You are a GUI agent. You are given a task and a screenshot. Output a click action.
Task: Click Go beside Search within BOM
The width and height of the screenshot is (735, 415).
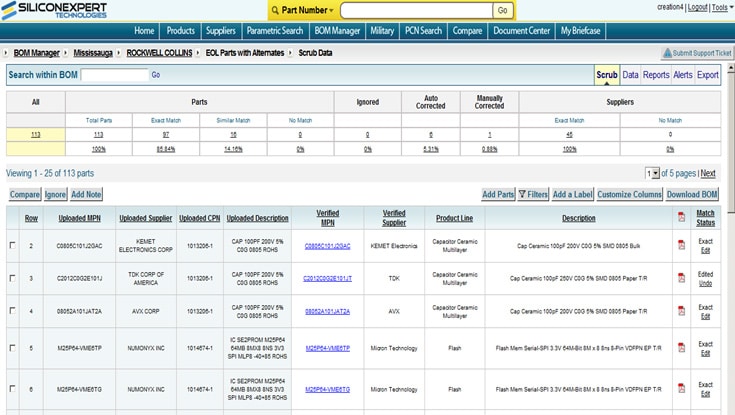pos(156,75)
